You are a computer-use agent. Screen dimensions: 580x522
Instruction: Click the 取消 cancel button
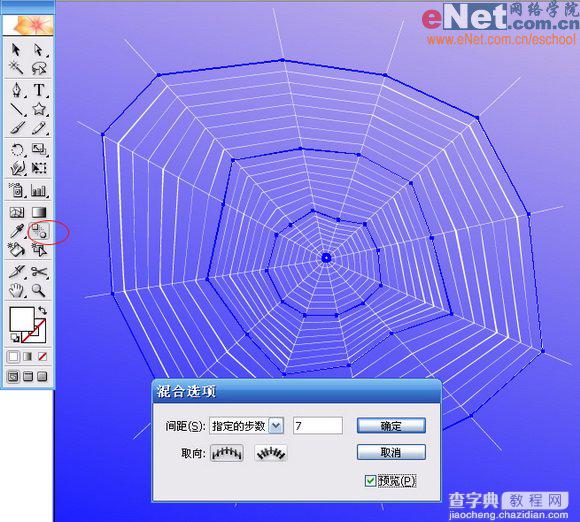tap(391, 452)
